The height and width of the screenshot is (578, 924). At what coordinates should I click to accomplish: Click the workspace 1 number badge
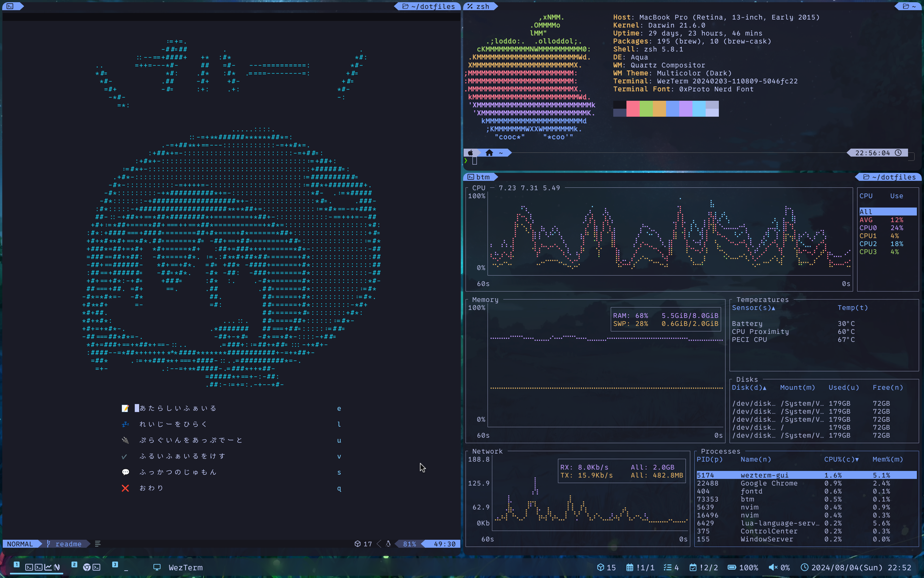pyautogui.click(x=17, y=564)
